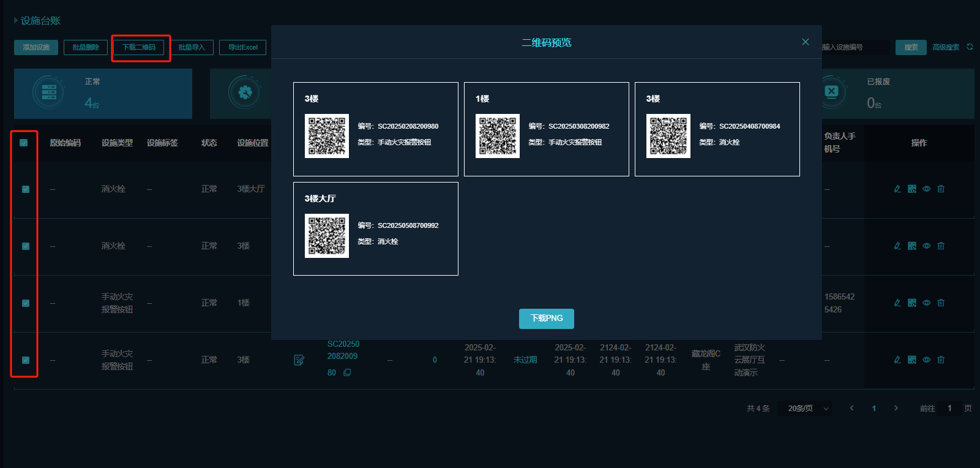980x468 pixels.
Task: Click the 状态 column header
Action: coord(209,143)
